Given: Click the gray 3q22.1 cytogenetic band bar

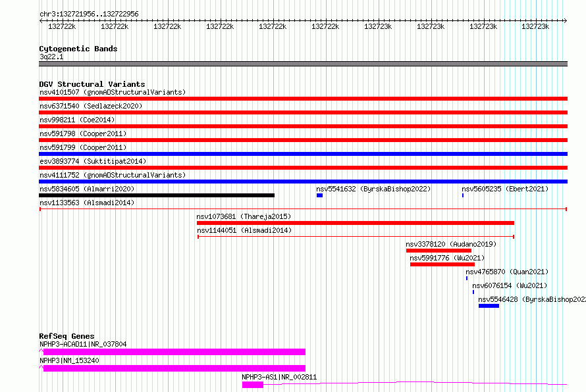Looking at the screenshot, I should coord(303,64).
